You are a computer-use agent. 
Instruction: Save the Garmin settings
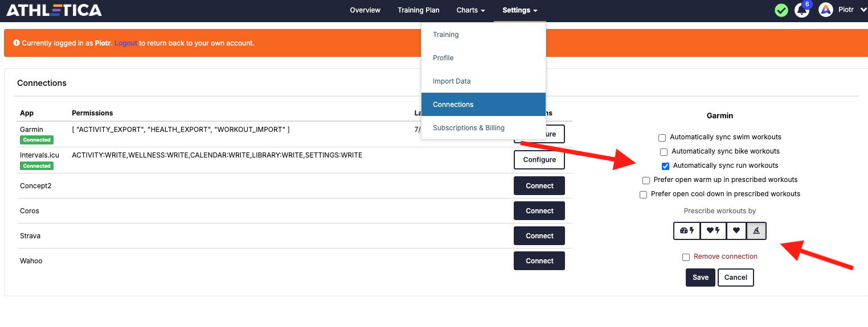701,278
